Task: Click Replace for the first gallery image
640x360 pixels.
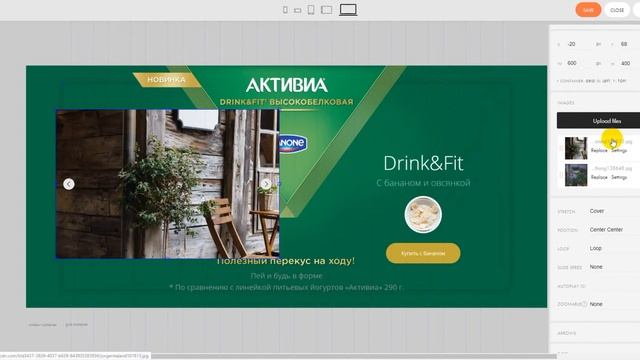Action: click(x=599, y=151)
